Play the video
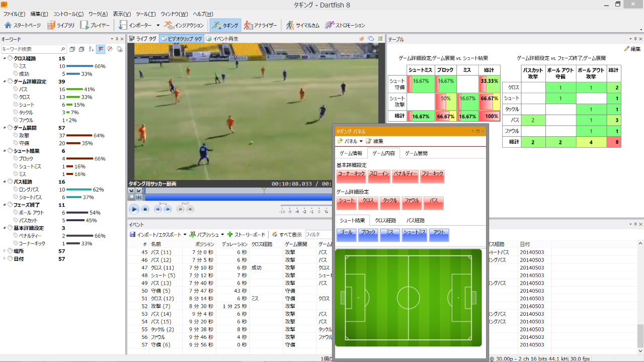 click(x=134, y=209)
